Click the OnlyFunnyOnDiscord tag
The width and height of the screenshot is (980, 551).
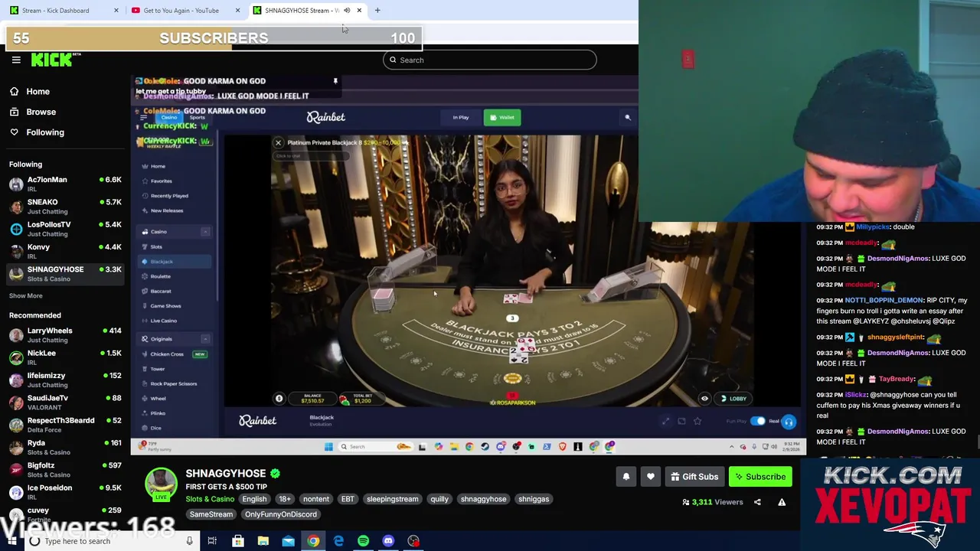click(280, 514)
